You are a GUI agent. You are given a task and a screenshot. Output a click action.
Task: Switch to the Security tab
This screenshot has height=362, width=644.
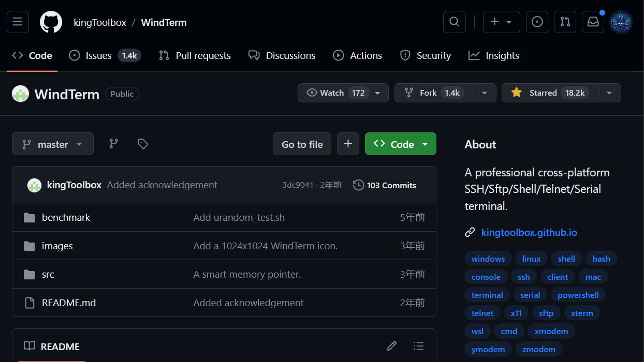426,55
